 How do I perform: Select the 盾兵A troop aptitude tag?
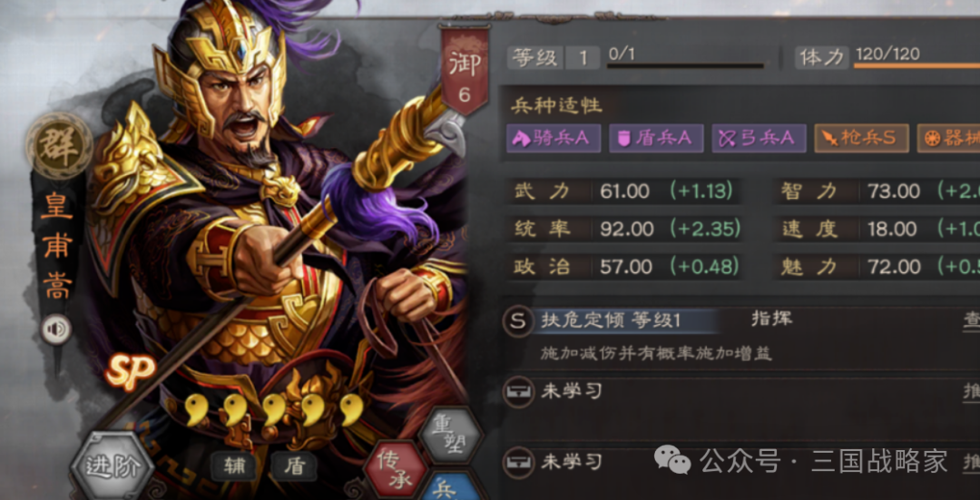[x=656, y=138]
